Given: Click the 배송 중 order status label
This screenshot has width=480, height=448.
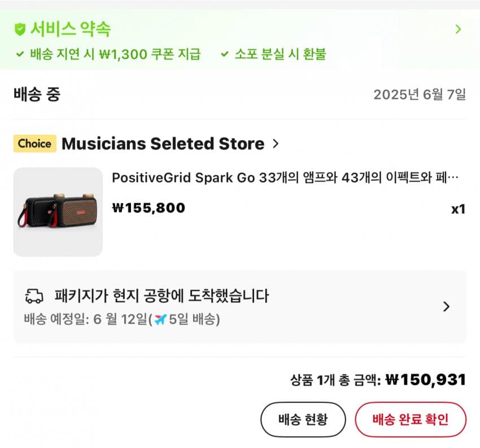Looking at the screenshot, I should (x=37, y=94).
